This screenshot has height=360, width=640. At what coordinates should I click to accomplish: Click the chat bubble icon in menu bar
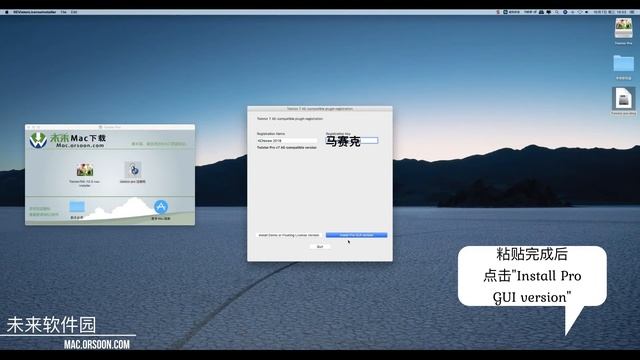(x=549, y=12)
